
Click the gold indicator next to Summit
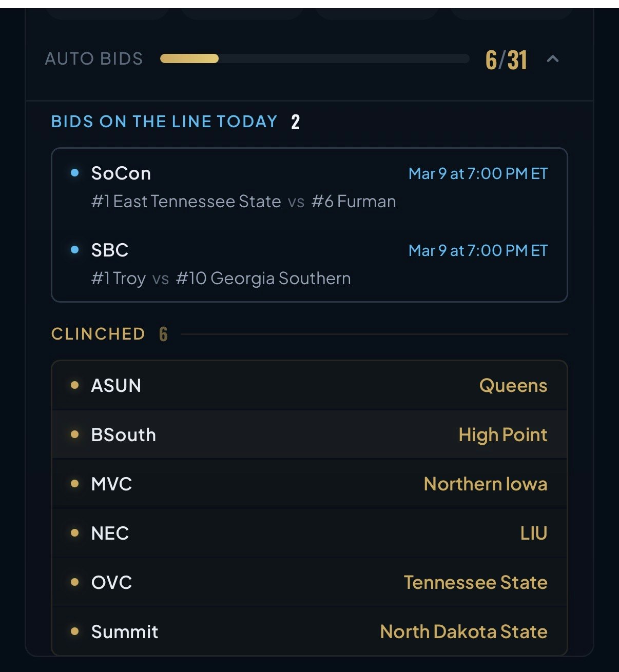point(75,631)
